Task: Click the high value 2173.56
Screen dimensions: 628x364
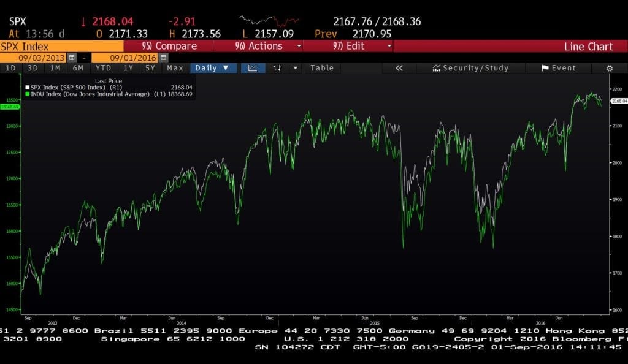Action: [201, 34]
